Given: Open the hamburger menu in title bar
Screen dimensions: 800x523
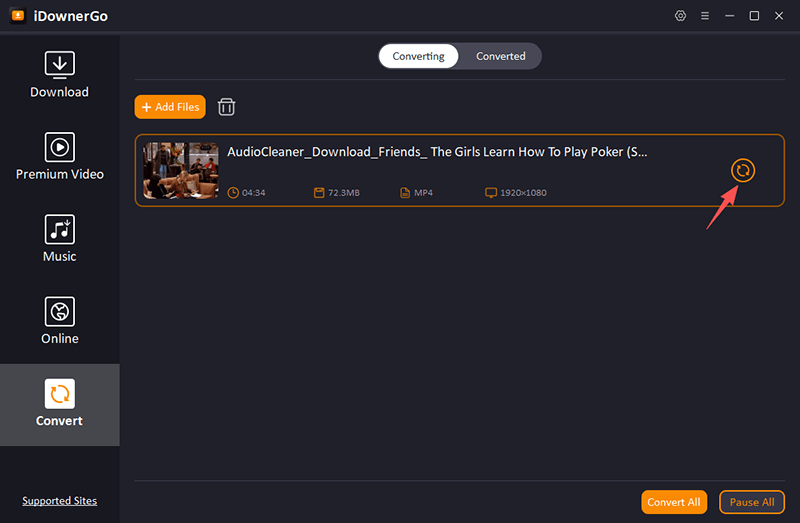Looking at the screenshot, I should pyautogui.click(x=705, y=16).
